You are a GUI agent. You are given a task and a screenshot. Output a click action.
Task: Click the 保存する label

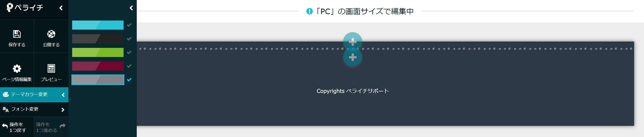(x=17, y=45)
